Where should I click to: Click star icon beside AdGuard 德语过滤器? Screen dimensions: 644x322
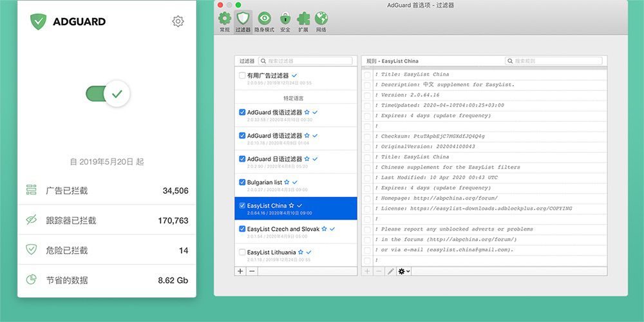[307, 135]
